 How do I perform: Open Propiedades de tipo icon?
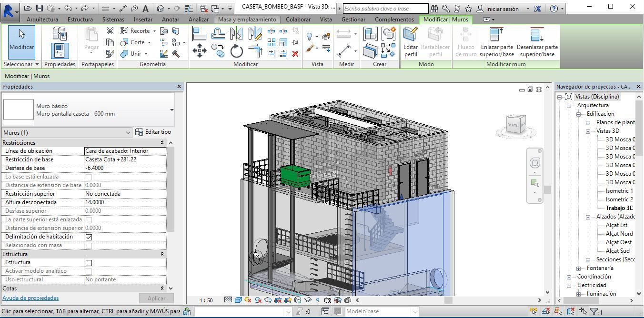point(60,33)
